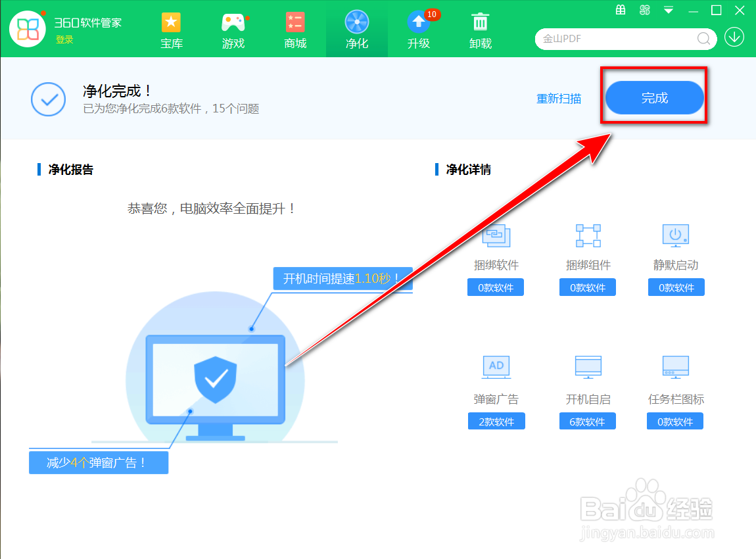
Task: Click the blue checkmark completion circle
Action: (48, 99)
